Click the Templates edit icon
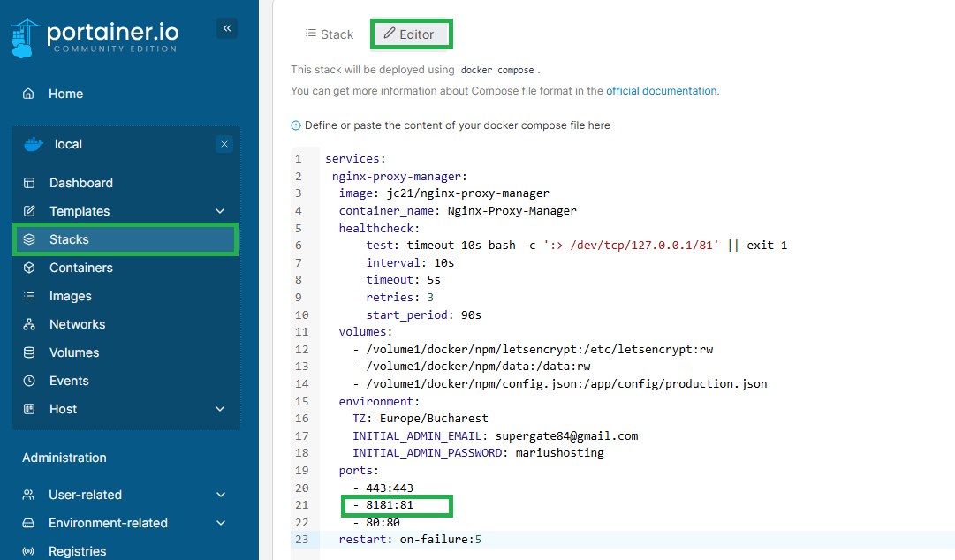The height and width of the screenshot is (560, 955). click(28, 211)
